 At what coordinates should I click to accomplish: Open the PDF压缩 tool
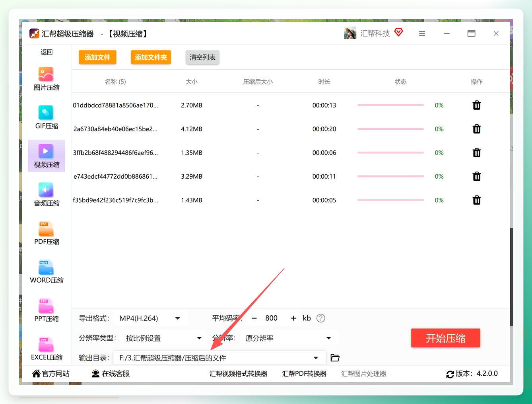47,233
